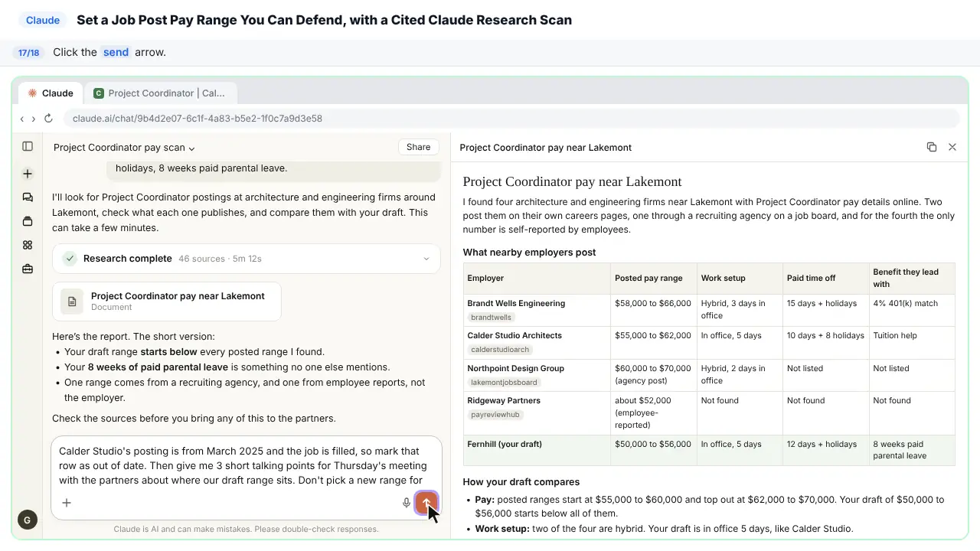The width and height of the screenshot is (980, 551).
Task: Click the payreviewhub source chip
Action: pyautogui.click(x=495, y=415)
